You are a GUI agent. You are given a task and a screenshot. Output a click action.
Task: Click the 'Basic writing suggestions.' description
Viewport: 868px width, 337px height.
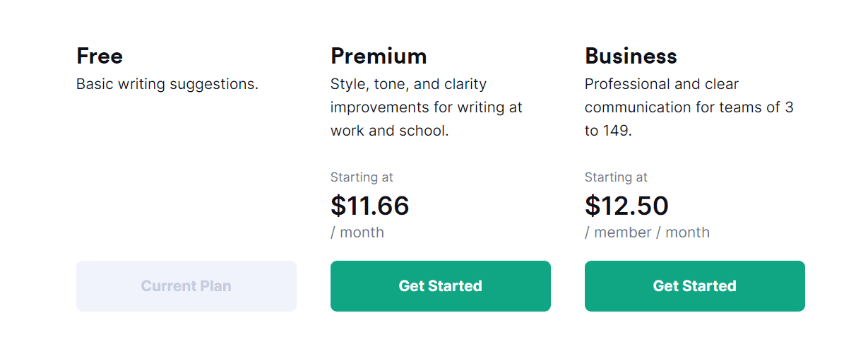pos(167,84)
